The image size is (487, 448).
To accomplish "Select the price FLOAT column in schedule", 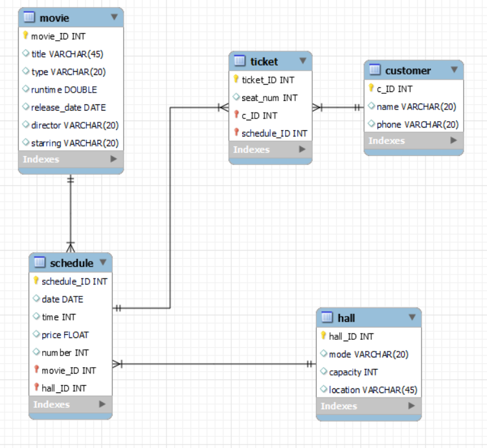I will pos(71,335).
